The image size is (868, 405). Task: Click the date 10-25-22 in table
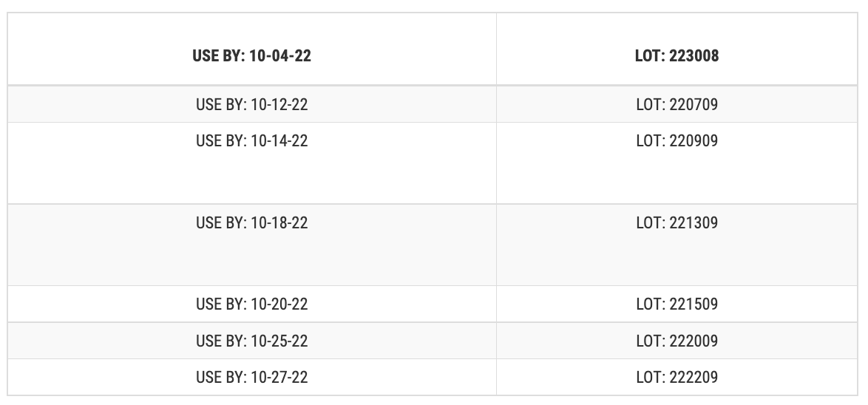pyautogui.click(x=279, y=341)
